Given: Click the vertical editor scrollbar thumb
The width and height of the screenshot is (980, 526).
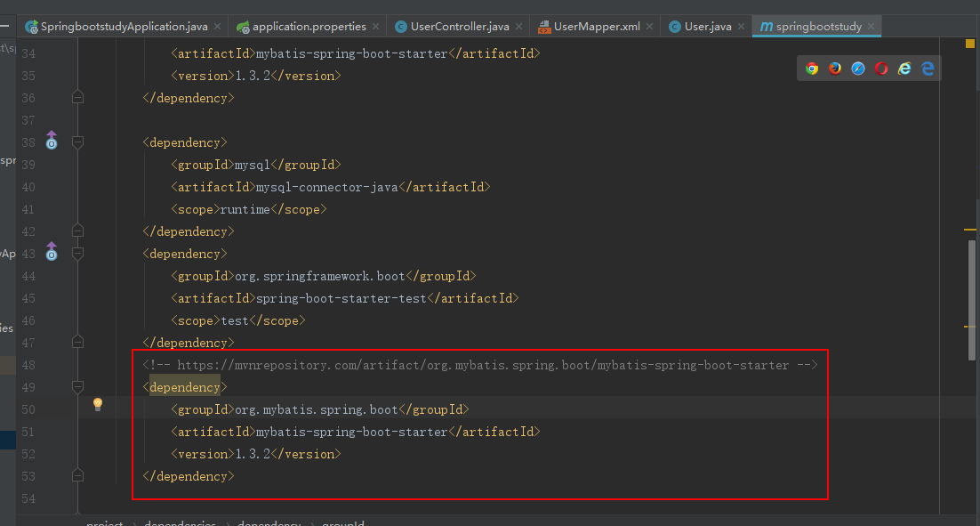Looking at the screenshot, I should [972, 300].
